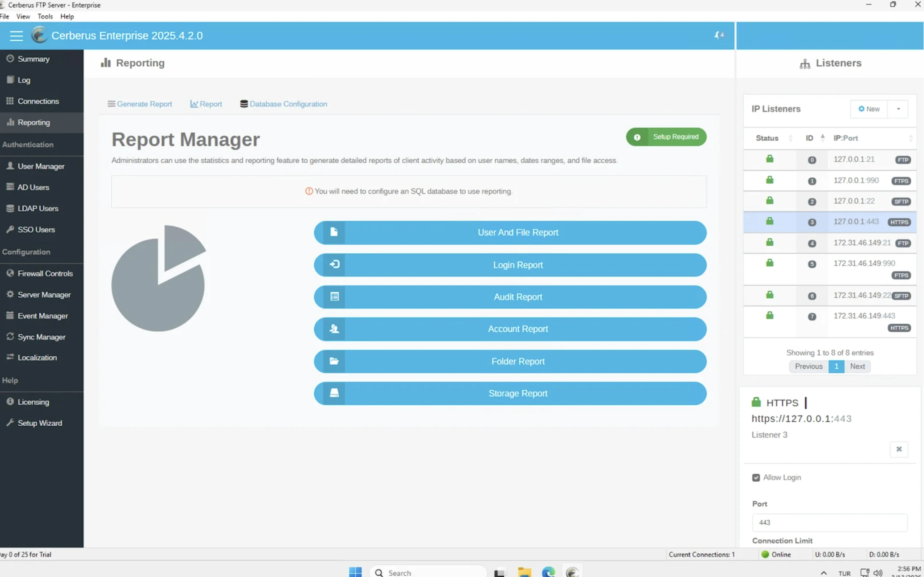The width and height of the screenshot is (924, 577).
Task: Click the TUR language indicator in tray
Action: 844,573
